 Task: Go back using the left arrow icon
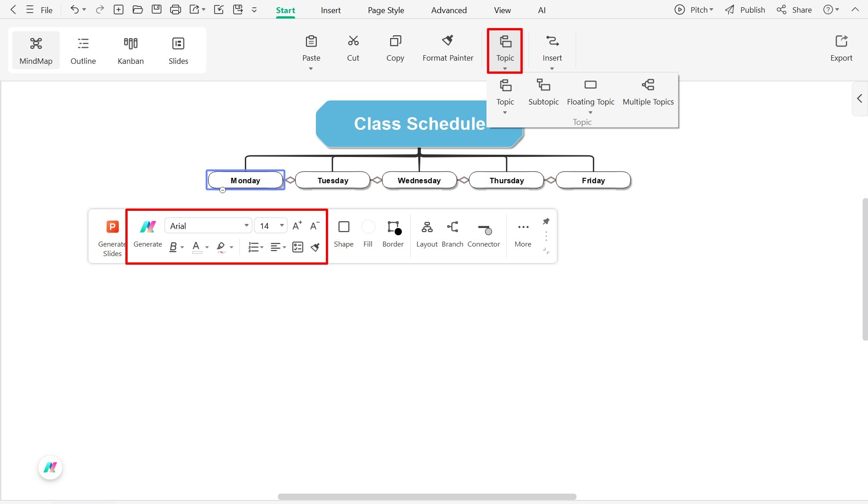(x=13, y=10)
